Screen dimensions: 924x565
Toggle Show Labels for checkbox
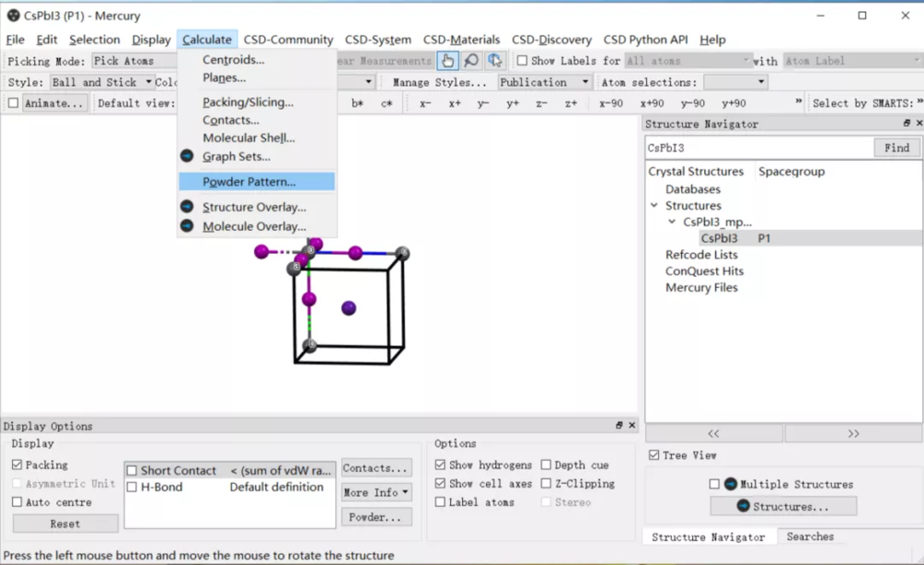tap(522, 61)
